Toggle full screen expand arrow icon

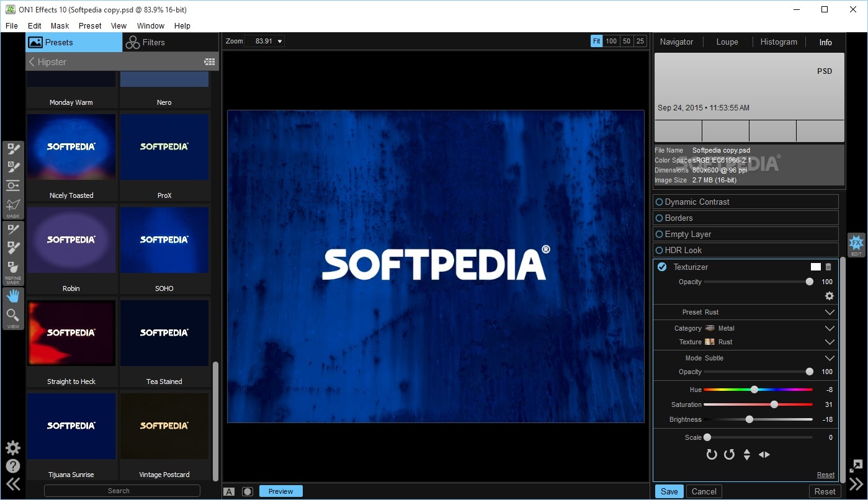(856, 466)
